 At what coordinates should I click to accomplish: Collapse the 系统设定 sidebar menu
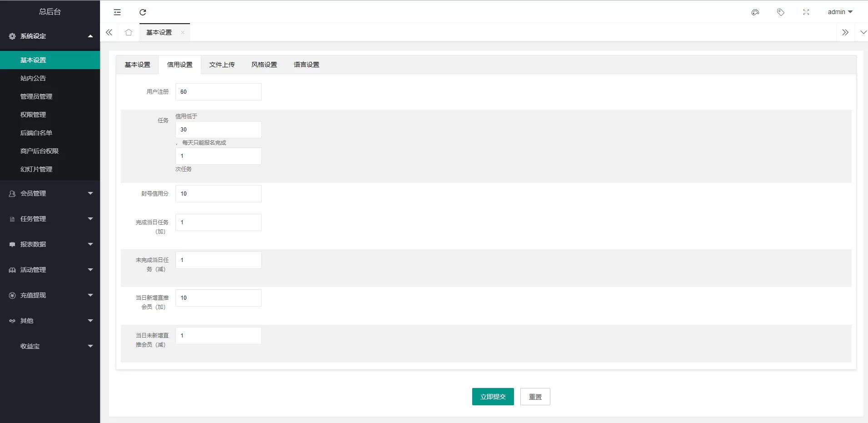click(50, 36)
